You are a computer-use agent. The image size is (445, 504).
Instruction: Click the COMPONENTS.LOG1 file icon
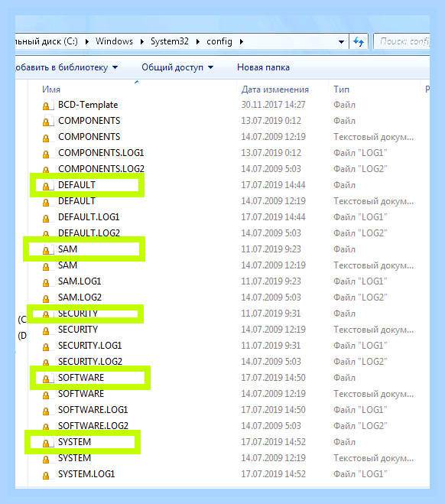coord(47,153)
